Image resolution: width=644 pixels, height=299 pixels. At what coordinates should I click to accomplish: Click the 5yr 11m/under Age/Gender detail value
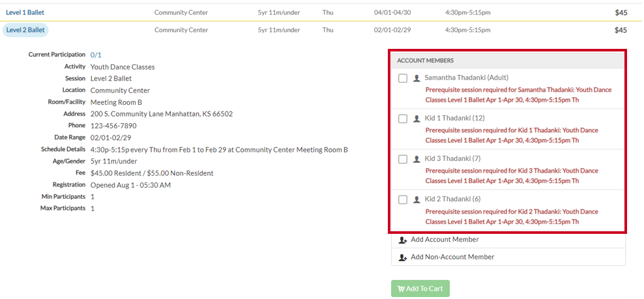(x=114, y=162)
